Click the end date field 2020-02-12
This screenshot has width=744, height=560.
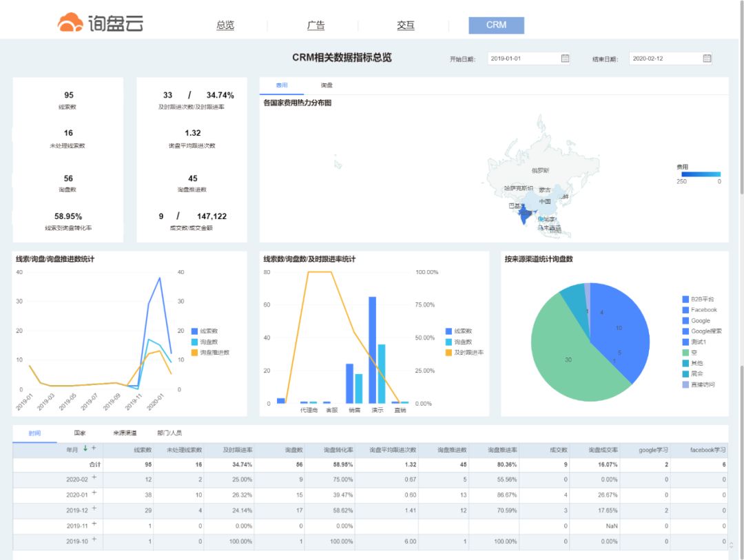[671, 59]
